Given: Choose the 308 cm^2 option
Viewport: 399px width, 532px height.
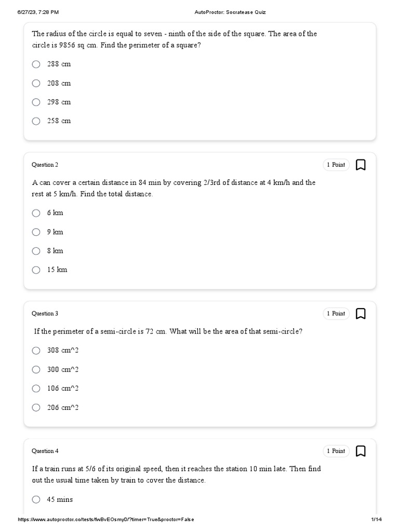Looking at the screenshot, I should [x=36, y=351].
